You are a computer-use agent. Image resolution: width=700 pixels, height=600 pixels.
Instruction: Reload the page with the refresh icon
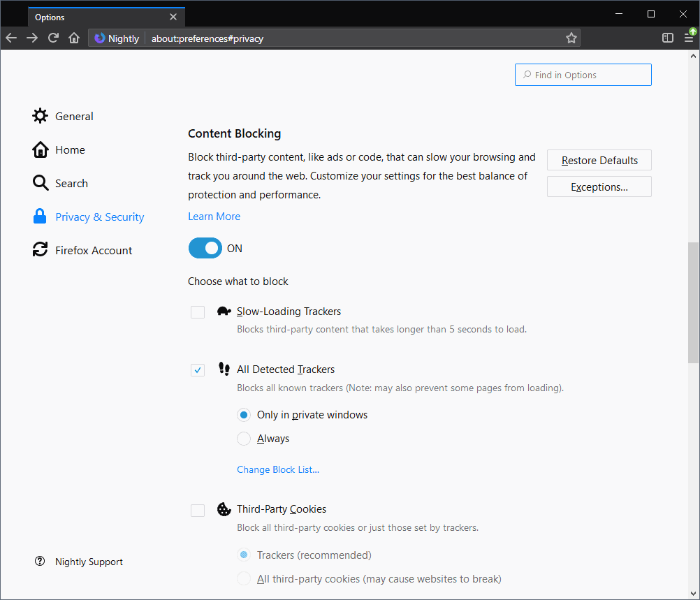53,38
